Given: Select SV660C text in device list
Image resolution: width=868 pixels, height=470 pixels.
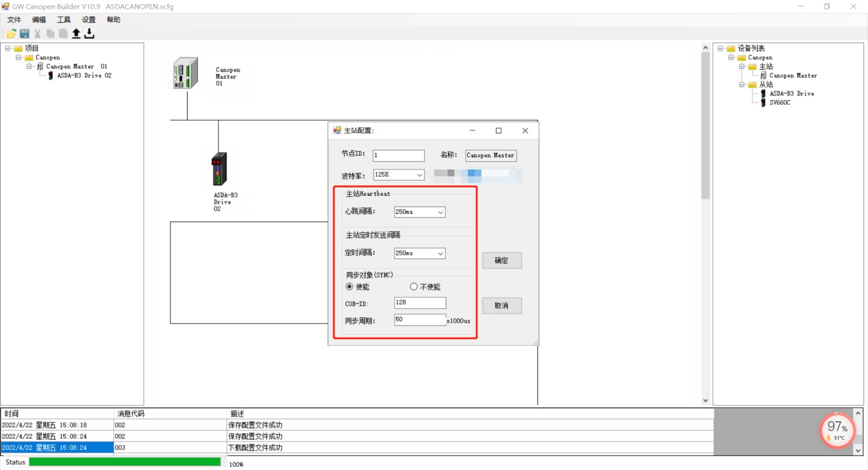Looking at the screenshot, I should click(780, 103).
